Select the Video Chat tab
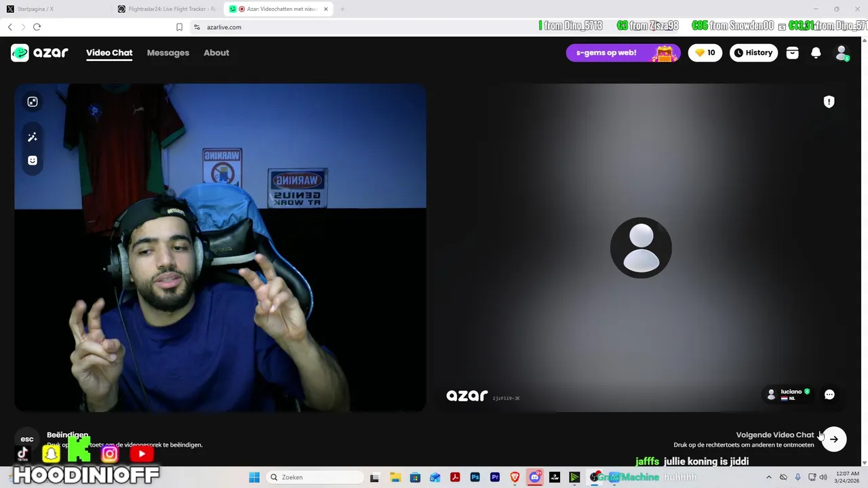The height and width of the screenshot is (488, 868). coord(109,53)
